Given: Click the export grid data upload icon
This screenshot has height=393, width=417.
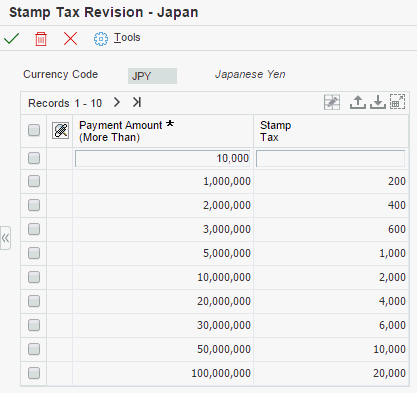Looking at the screenshot, I should pos(358,102).
